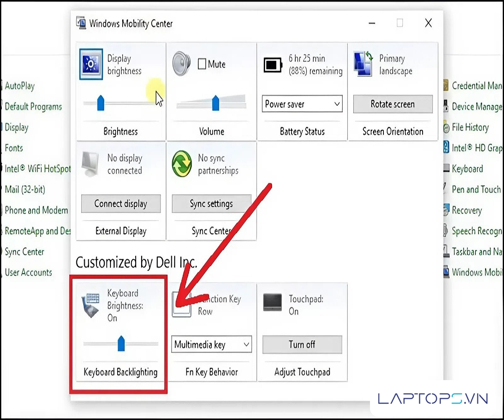Click Recovery icon in Control Panel

tap(446, 210)
